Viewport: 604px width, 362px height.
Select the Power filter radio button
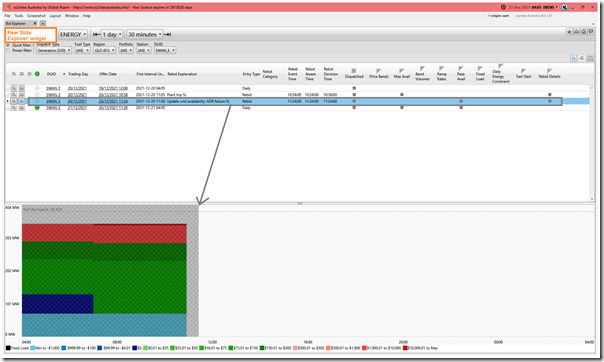coord(8,50)
